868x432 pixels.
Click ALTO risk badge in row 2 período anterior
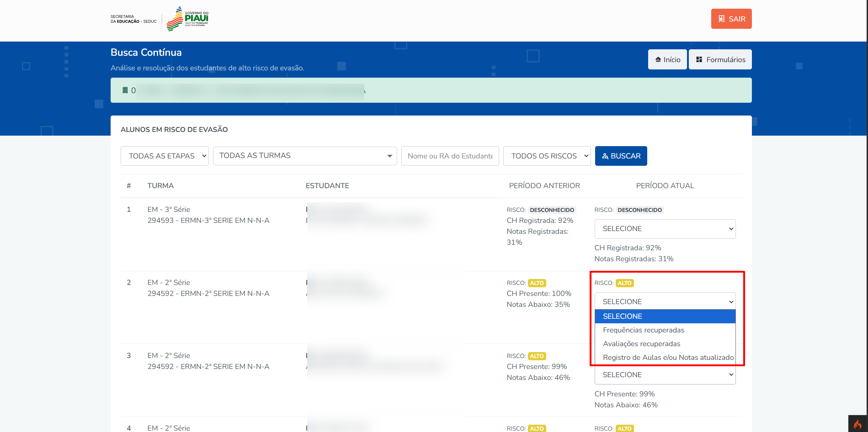tap(537, 283)
